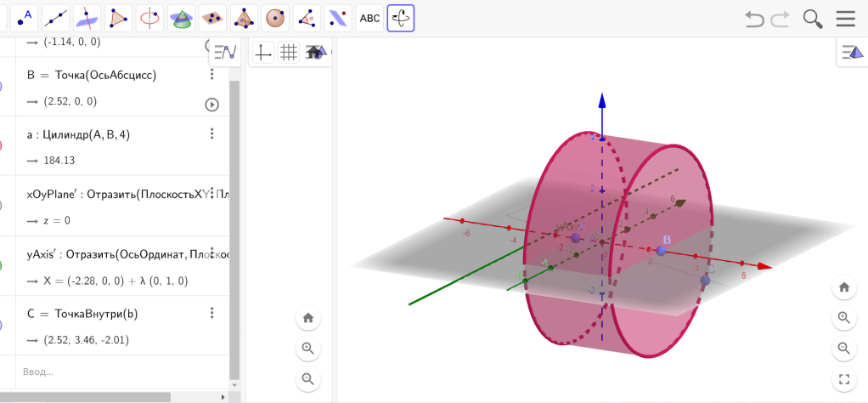868x403 pixels.
Task: Select the Sphere tool
Action: 274,17
